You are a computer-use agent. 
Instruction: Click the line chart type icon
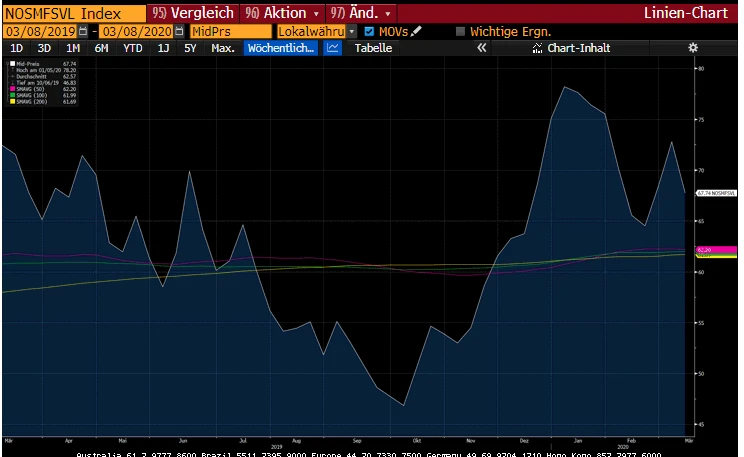click(x=333, y=48)
